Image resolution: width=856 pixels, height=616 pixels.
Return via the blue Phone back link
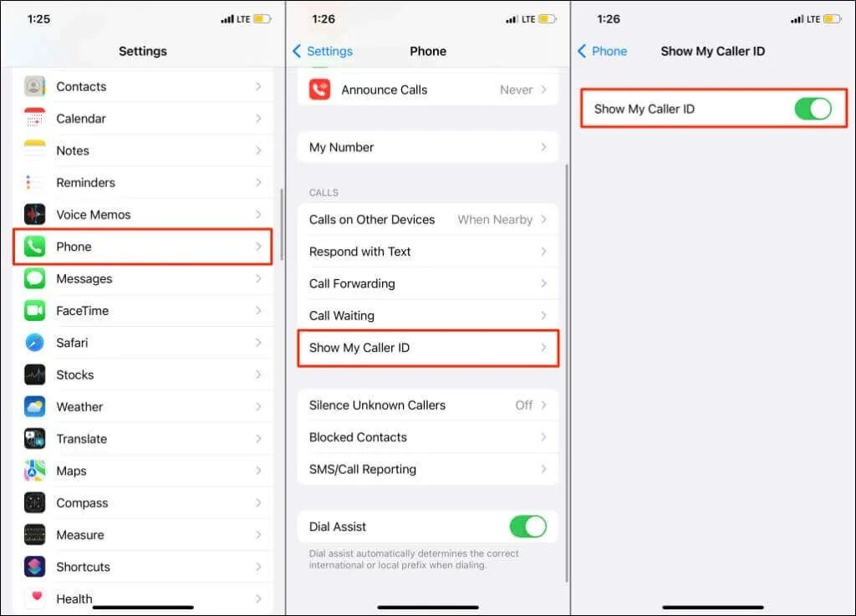(x=602, y=51)
